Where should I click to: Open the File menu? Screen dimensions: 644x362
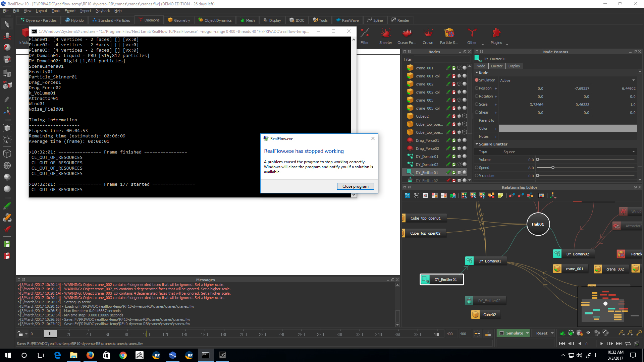6,11
